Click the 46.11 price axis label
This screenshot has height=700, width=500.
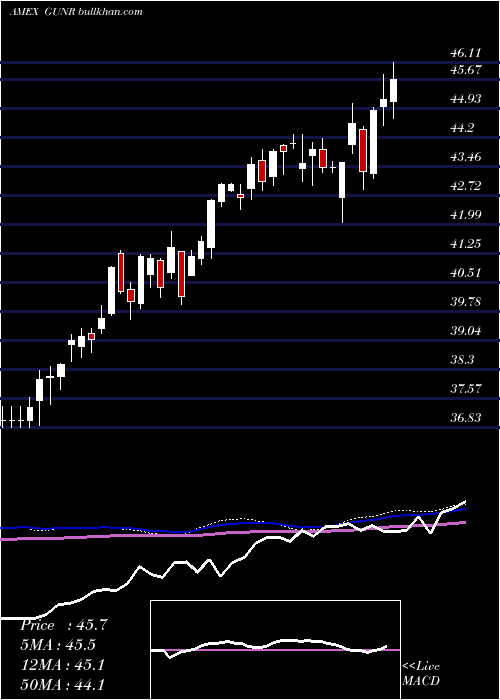(x=465, y=53)
